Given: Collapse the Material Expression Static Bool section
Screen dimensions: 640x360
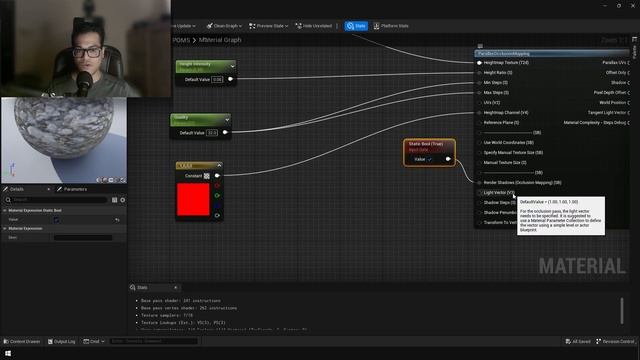Looking at the screenshot, I should (x=5, y=211).
